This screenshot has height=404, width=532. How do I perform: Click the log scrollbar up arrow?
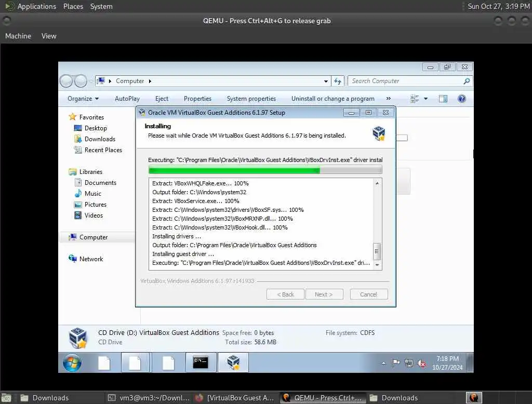tap(377, 183)
